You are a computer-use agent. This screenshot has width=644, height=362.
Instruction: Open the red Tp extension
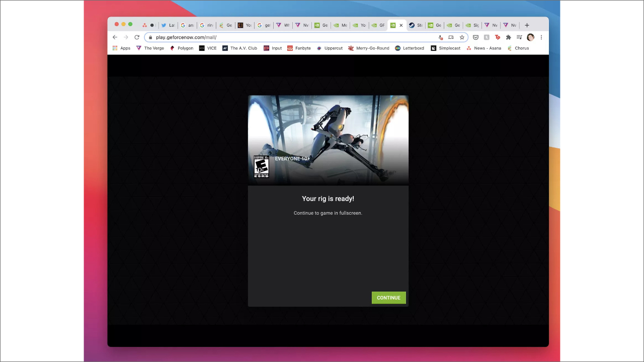click(x=498, y=37)
